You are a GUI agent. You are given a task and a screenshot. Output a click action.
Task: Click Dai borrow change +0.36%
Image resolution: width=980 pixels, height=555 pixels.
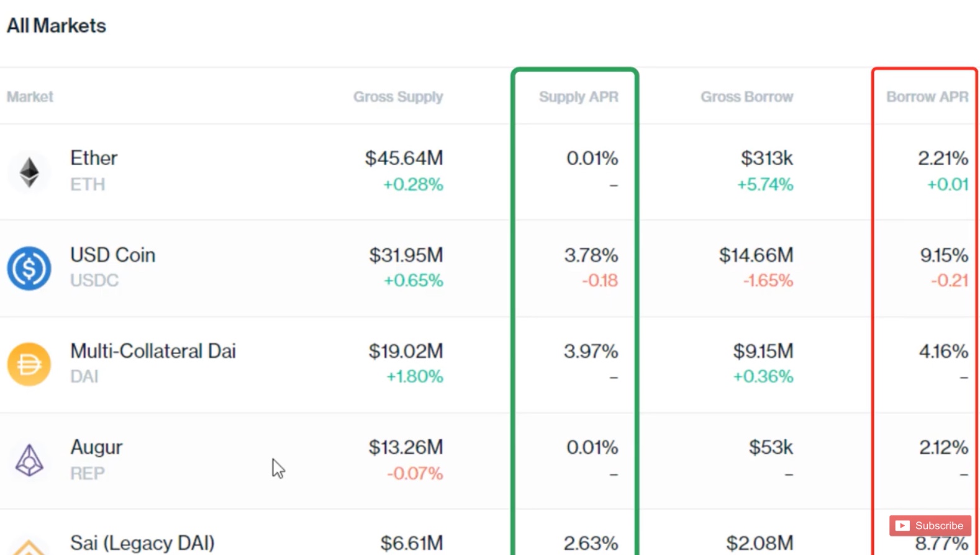(763, 377)
